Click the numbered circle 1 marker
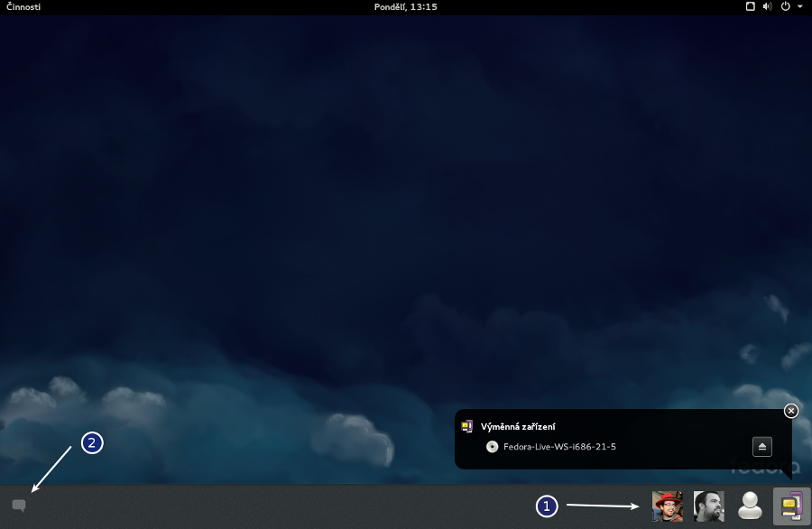Image resolution: width=812 pixels, height=529 pixels. (x=547, y=506)
